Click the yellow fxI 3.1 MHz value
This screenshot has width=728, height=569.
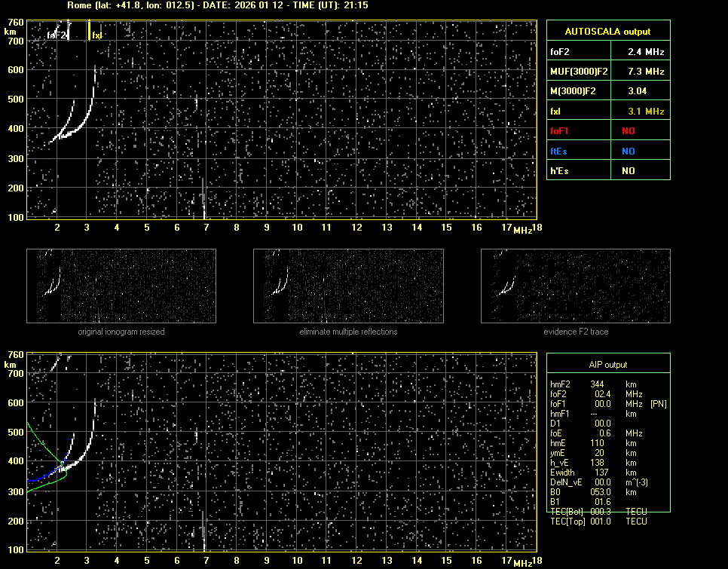click(x=646, y=112)
